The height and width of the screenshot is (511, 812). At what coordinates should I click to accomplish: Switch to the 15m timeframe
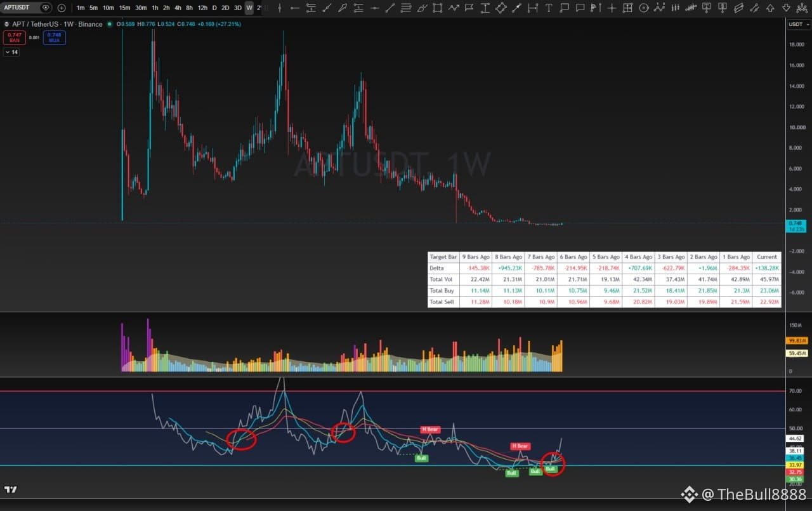(x=124, y=8)
